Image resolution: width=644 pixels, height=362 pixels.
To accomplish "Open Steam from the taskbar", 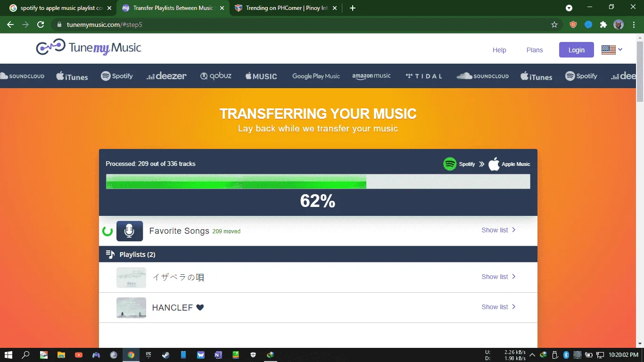I will pos(166,355).
